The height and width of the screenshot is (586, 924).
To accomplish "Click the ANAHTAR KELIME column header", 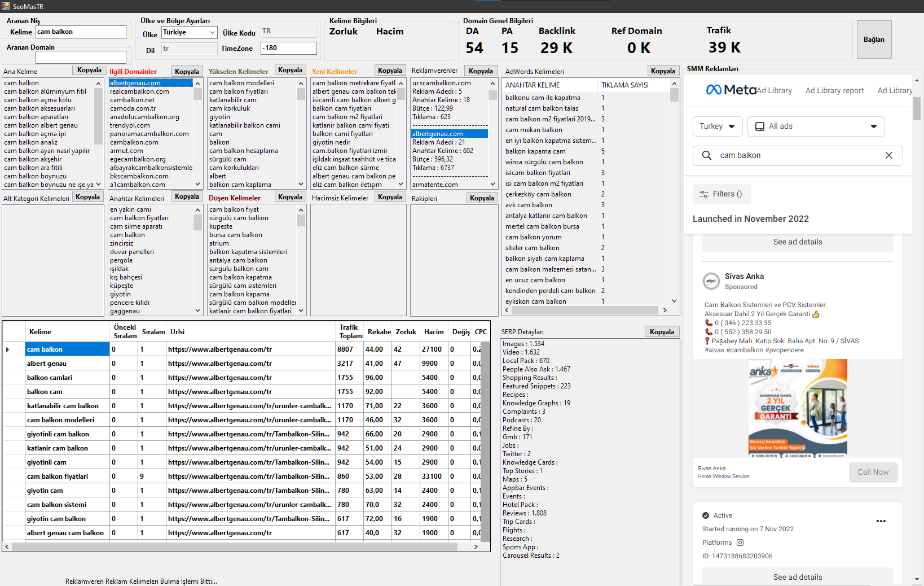I will [x=549, y=85].
